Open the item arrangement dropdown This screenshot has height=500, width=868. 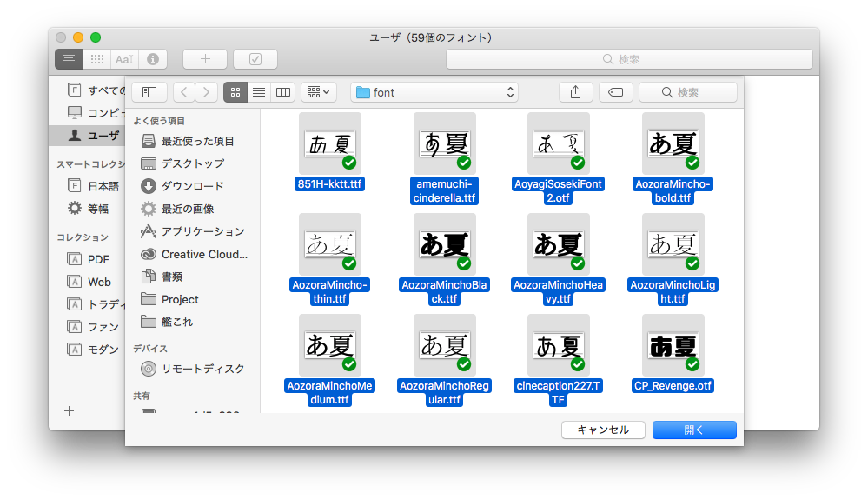(x=319, y=92)
